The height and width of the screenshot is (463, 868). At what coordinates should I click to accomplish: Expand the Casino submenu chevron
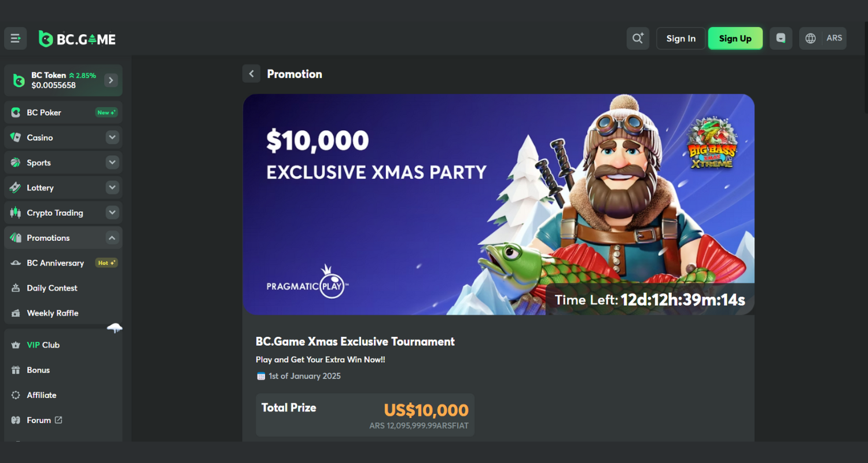[x=112, y=138]
